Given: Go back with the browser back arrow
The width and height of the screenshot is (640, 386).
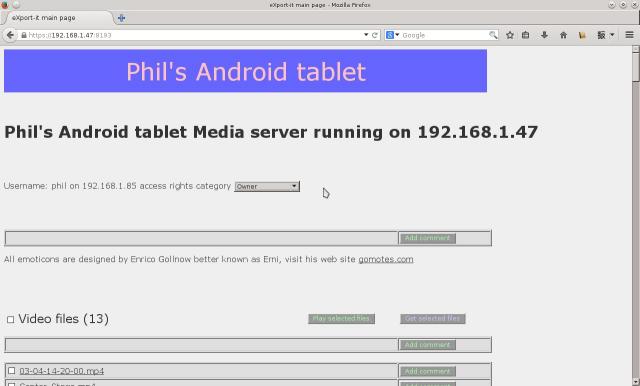Looking at the screenshot, I should tap(10, 35).
